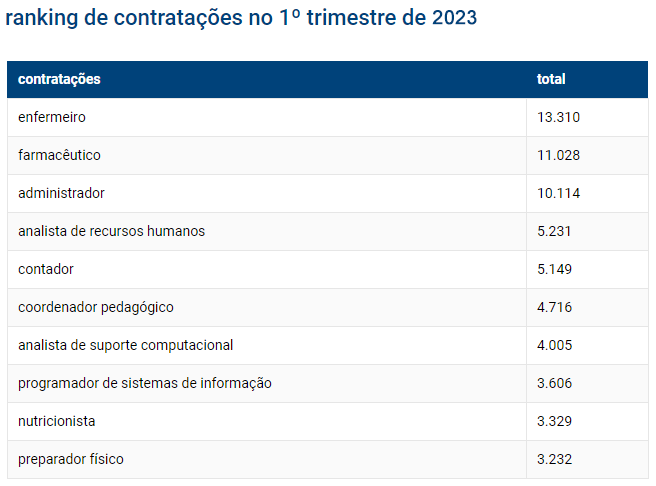Image resolution: width=656 pixels, height=486 pixels.
Task: Select the enfermeiro row label
Action: [x=52, y=117]
